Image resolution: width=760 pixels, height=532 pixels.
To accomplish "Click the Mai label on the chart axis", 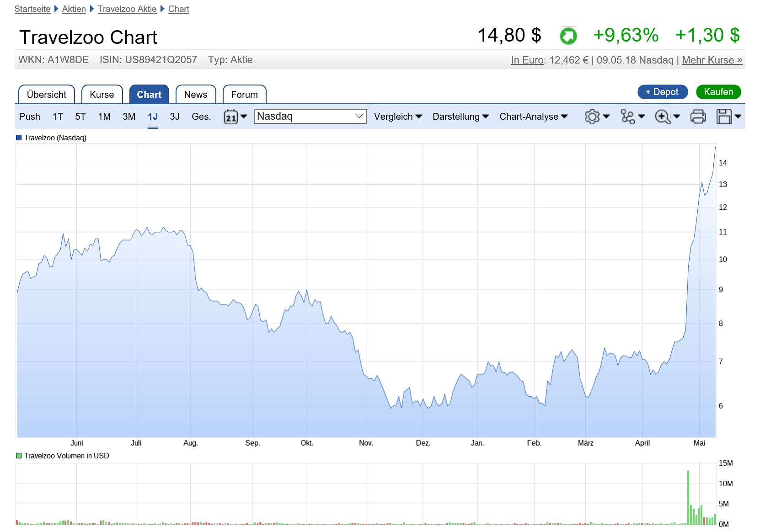I will coord(699,443).
